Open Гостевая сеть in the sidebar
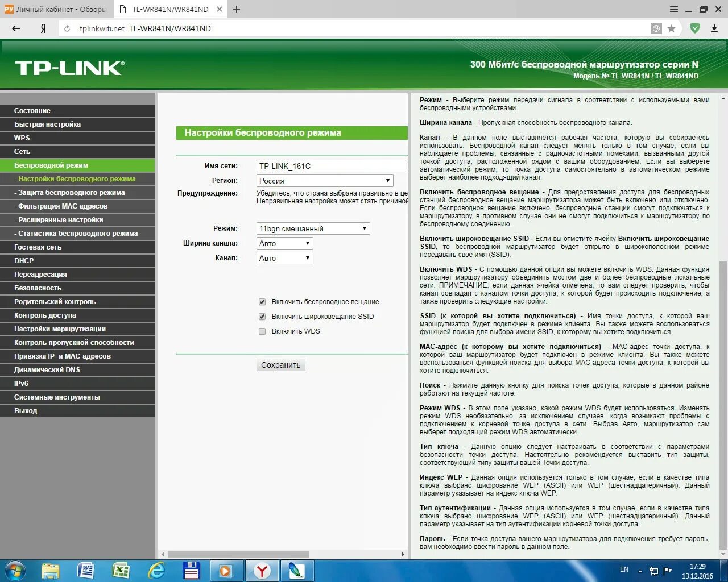Viewport: 728px width, 582px height. point(77,247)
